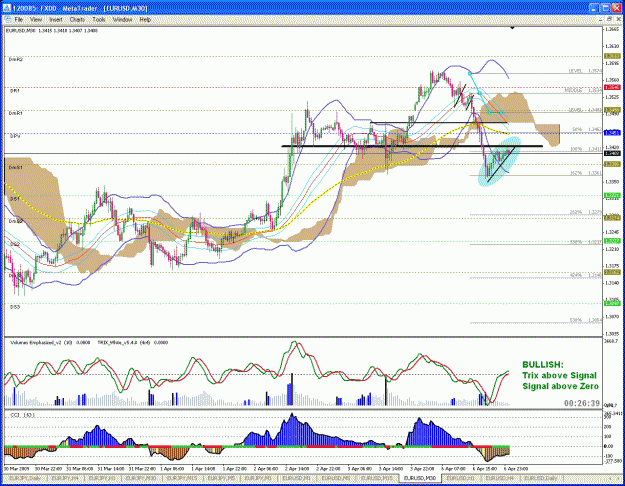Screen dimensions: 625x486
Task: Click the DmR1 pivot line label
Action: (16, 114)
